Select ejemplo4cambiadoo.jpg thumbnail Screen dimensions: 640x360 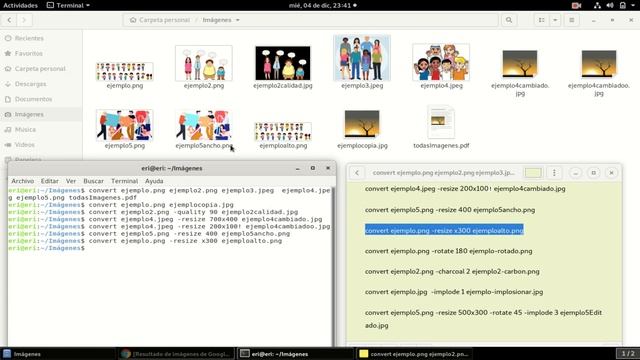click(599, 64)
